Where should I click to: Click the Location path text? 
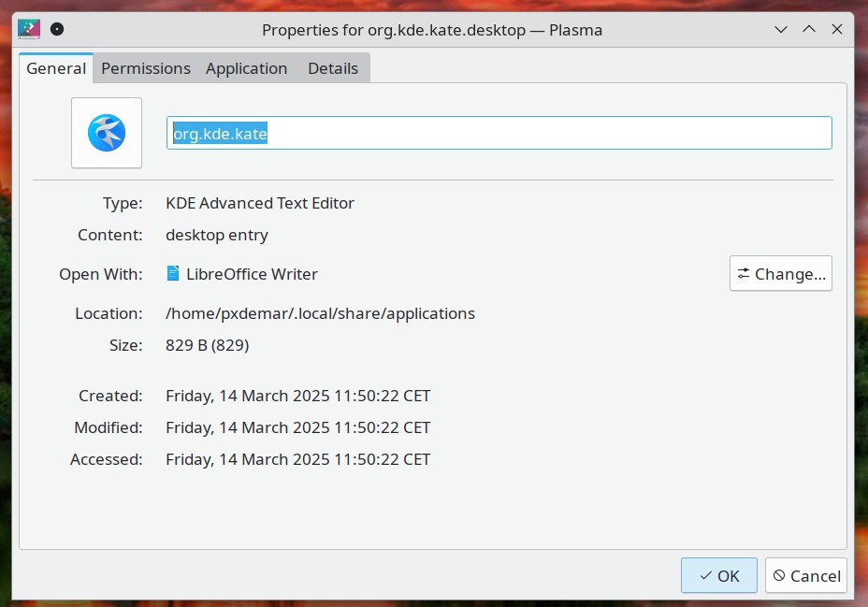click(x=320, y=313)
